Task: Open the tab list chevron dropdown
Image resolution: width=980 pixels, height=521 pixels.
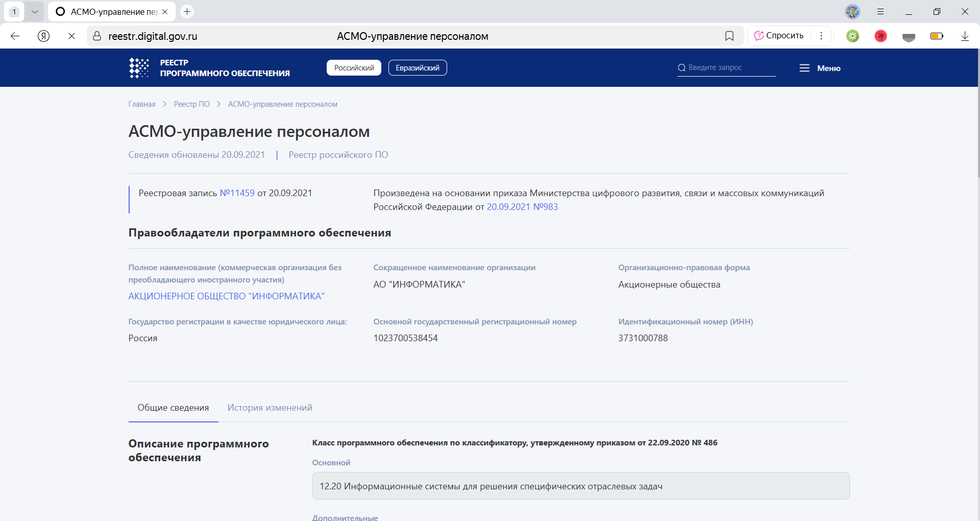Action: point(35,11)
